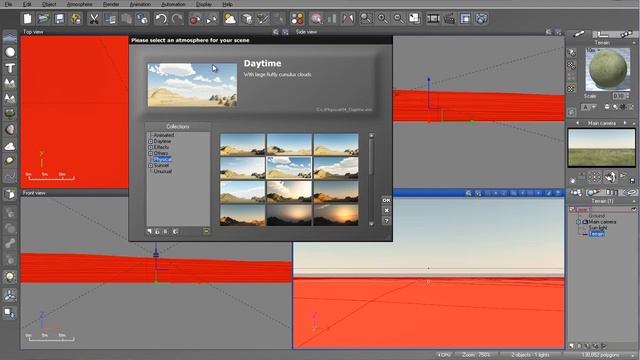Viewport: 640px width, 360px height.
Task: Click the Scale value field
Action: pyautogui.click(x=618, y=96)
